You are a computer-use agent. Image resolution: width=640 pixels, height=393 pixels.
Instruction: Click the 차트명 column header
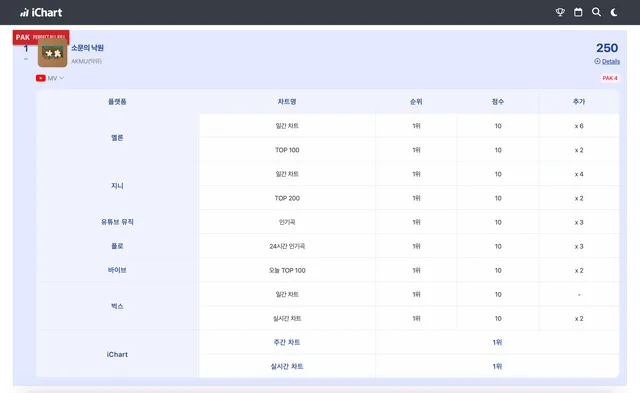tap(287, 102)
